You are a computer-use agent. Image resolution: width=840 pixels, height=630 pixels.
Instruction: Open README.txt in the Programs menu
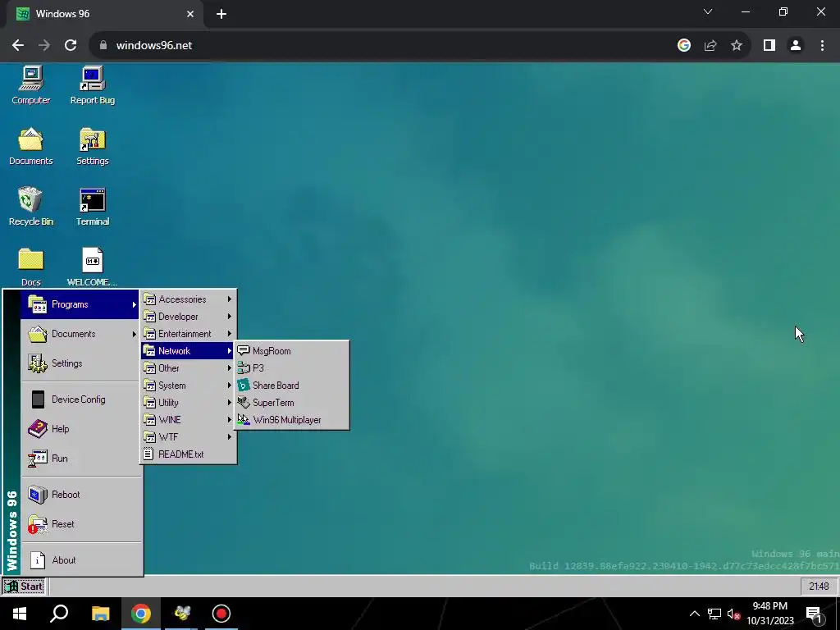point(188,454)
